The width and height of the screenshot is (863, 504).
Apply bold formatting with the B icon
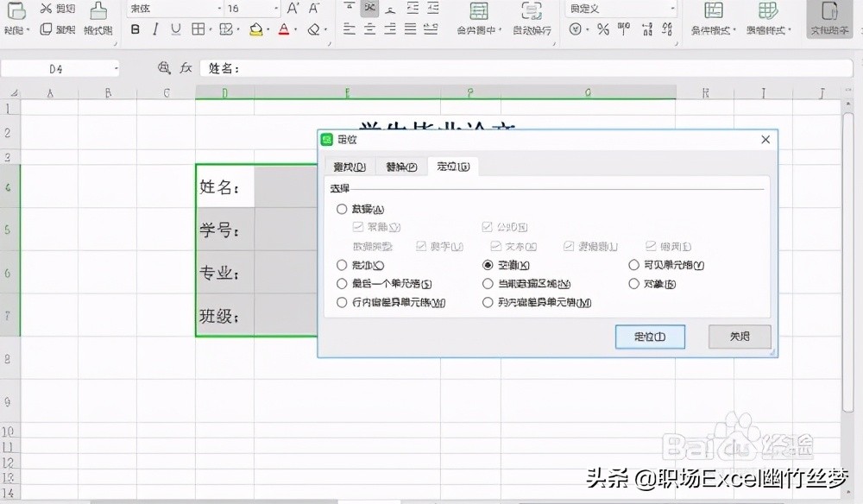point(135,28)
